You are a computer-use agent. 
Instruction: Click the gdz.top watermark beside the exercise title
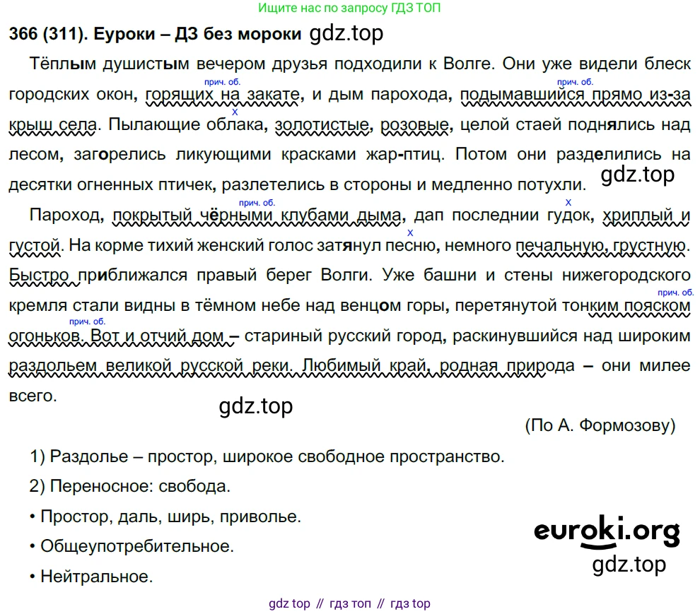point(346,33)
